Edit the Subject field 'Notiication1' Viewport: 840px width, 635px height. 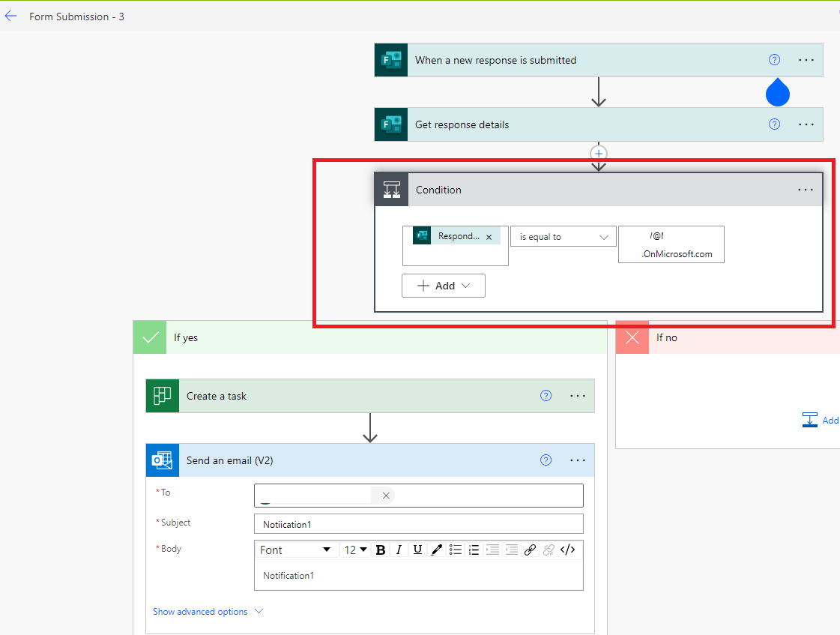tap(418, 524)
